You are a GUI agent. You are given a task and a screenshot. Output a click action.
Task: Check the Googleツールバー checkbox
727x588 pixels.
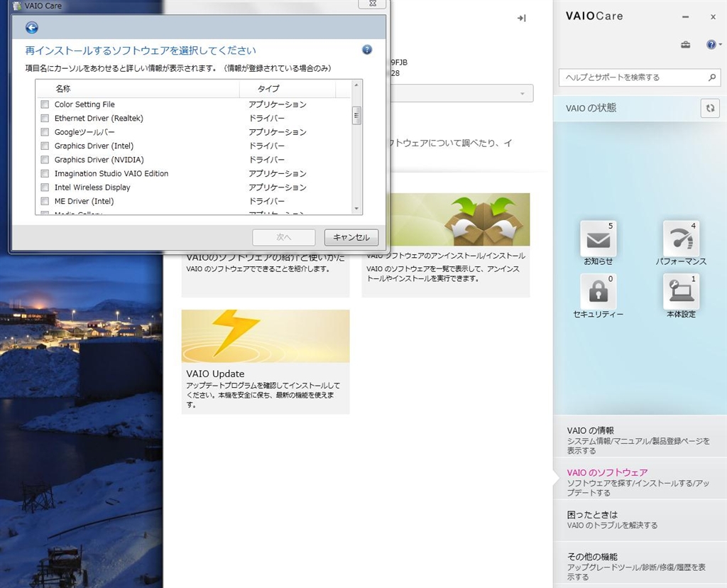click(x=45, y=132)
